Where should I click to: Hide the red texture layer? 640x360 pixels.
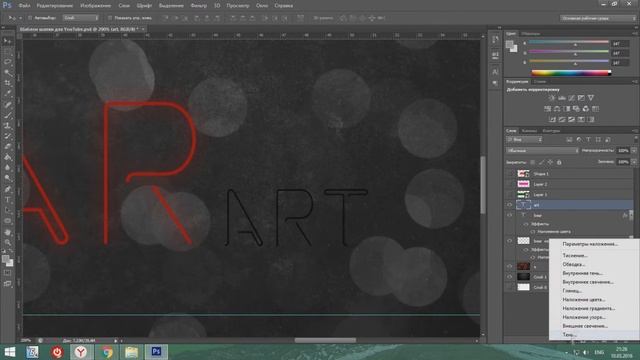[509, 267]
